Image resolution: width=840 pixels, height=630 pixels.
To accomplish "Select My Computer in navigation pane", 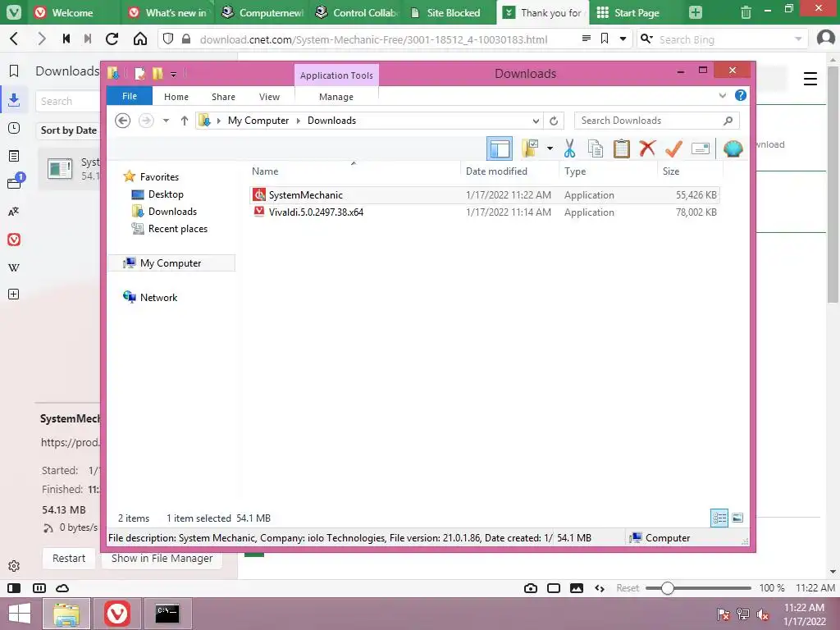I will point(171,263).
